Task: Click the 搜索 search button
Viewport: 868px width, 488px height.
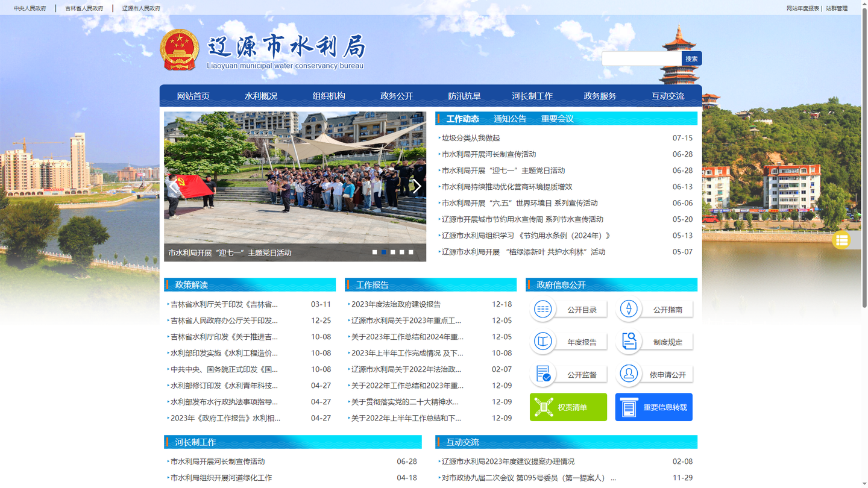Action: click(x=691, y=58)
